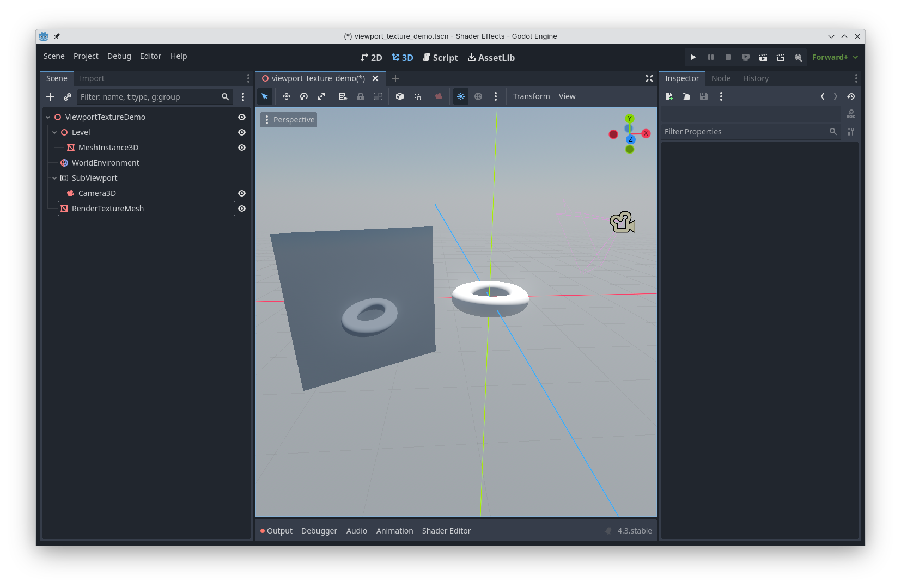
Task: Stop the running project
Action: click(x=728, y=57)
